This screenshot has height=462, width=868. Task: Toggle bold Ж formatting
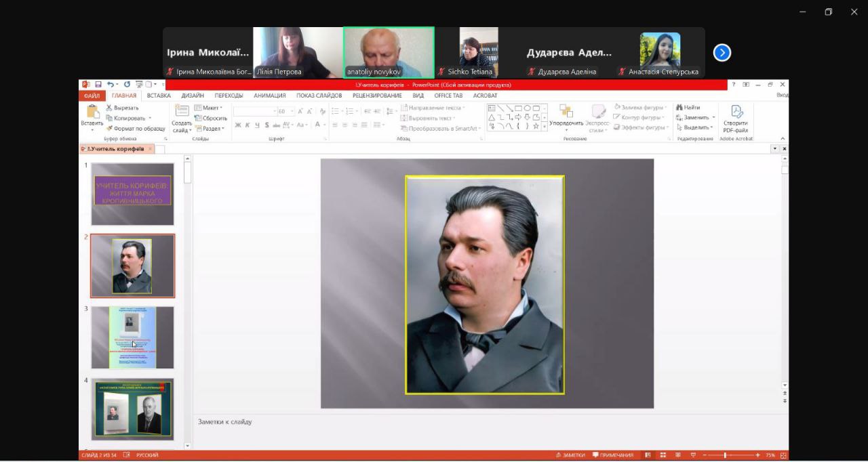pos(238,125)
